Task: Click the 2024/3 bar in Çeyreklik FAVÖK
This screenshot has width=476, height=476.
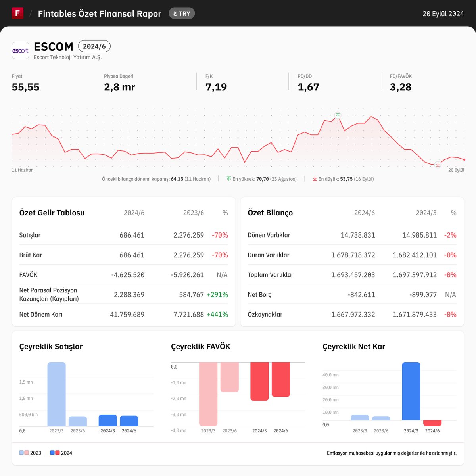Action: [x=259, y=381]
